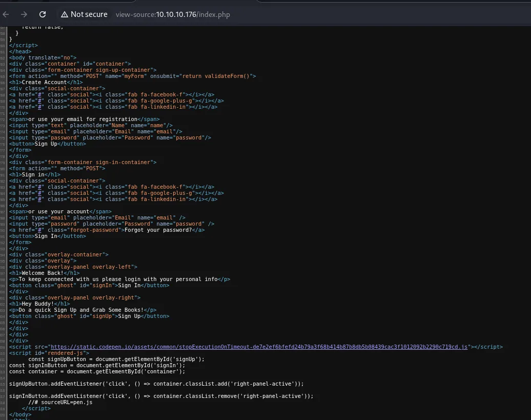Select the 'const container' declaration line
Screen dimensions: 531x420
pos(97,372)
